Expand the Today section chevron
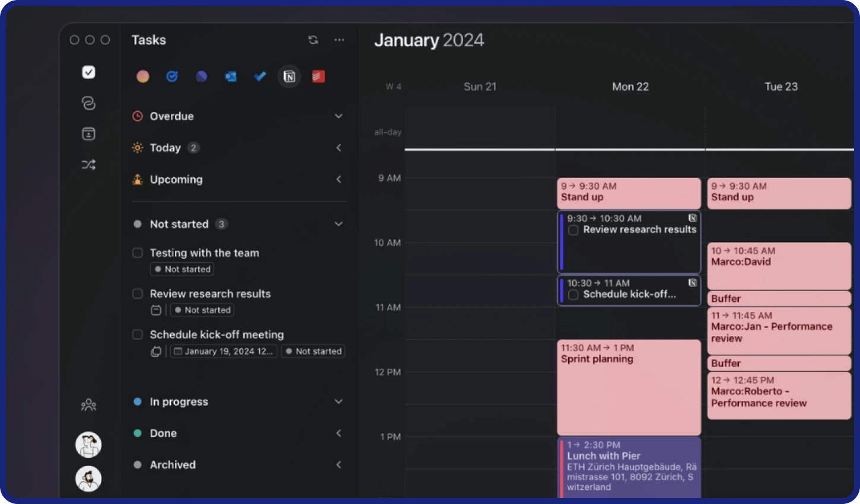 tap(339, 148)
